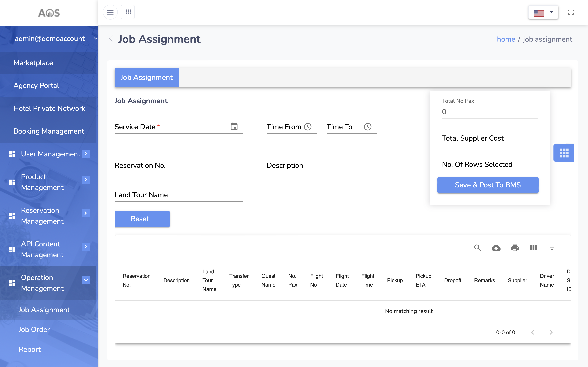Select the Job Assignment tab

147,77
